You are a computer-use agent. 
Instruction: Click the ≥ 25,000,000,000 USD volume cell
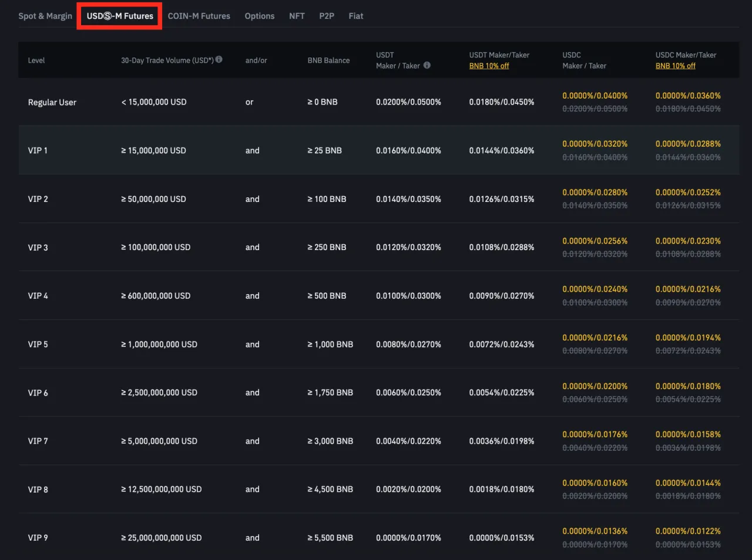click(x=162, y=538)
